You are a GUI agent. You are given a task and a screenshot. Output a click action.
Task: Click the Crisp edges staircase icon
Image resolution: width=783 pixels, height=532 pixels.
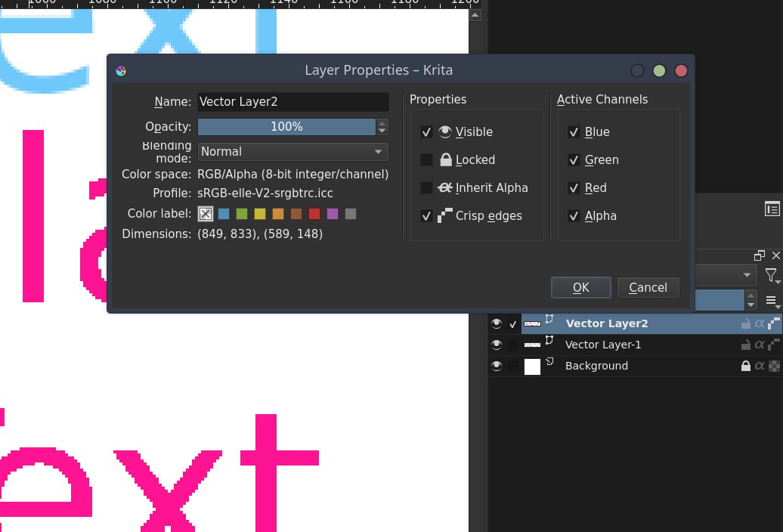coord(445,215)
